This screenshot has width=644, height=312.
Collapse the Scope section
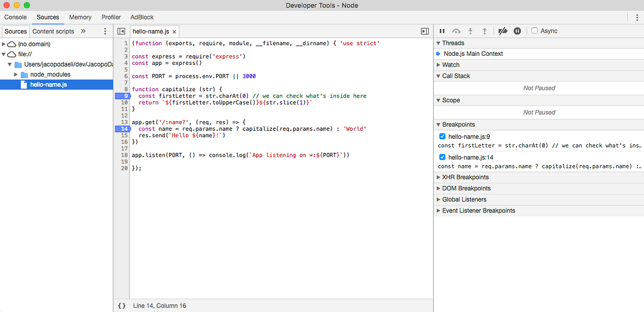click(438, 100)
